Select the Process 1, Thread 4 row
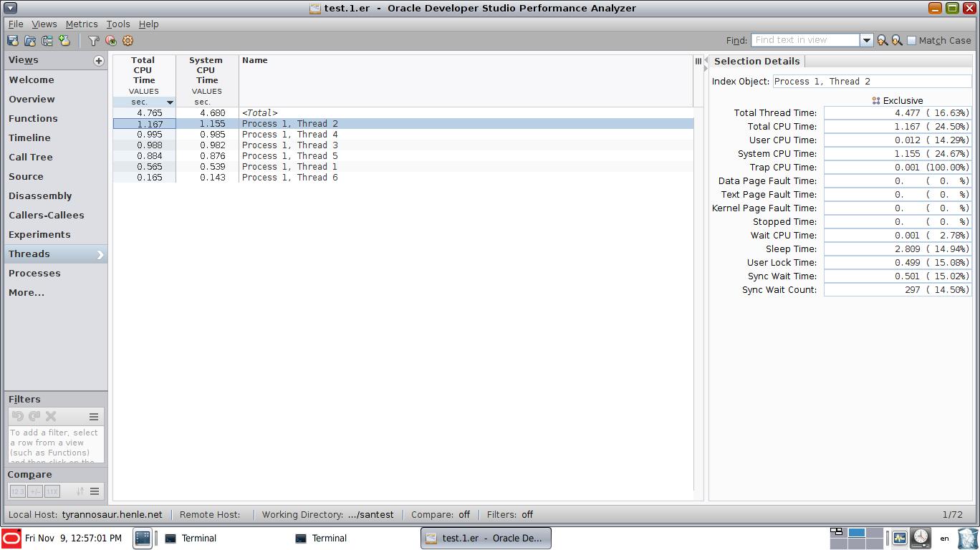 403,135
